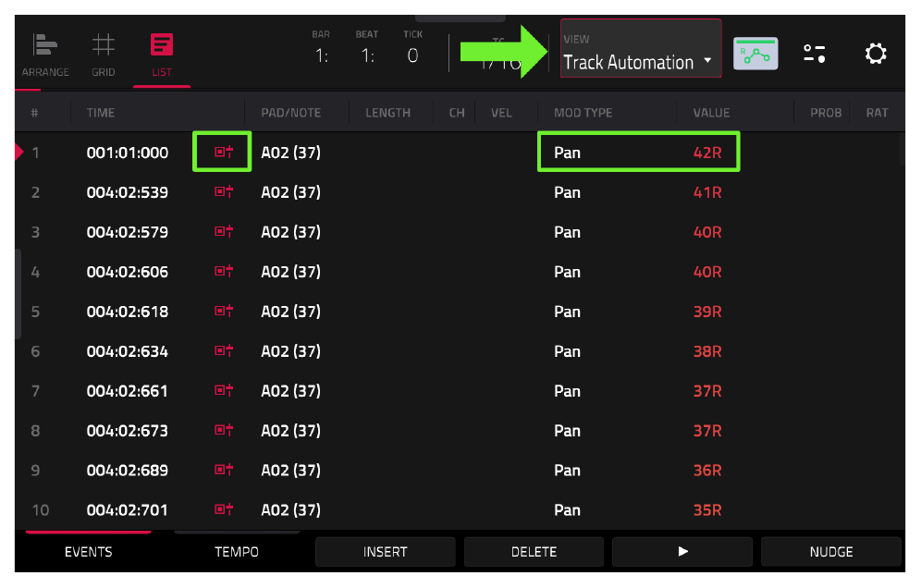Click Pan mod type in row 10
Screen dimensions: 921x588
[567, 509]
